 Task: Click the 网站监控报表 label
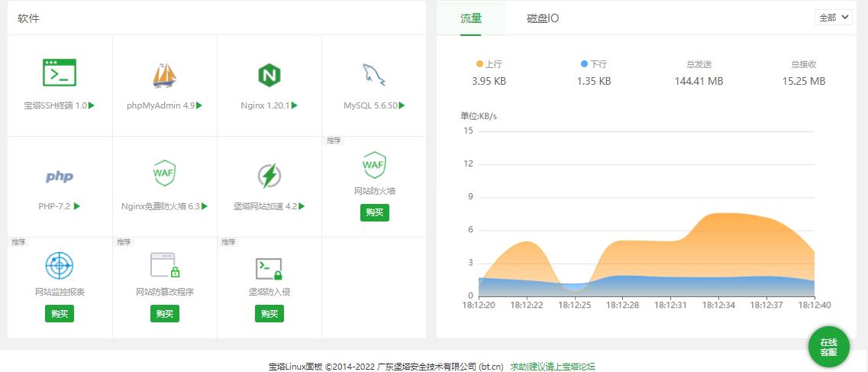pyautogui.click(x=60, y=292)
